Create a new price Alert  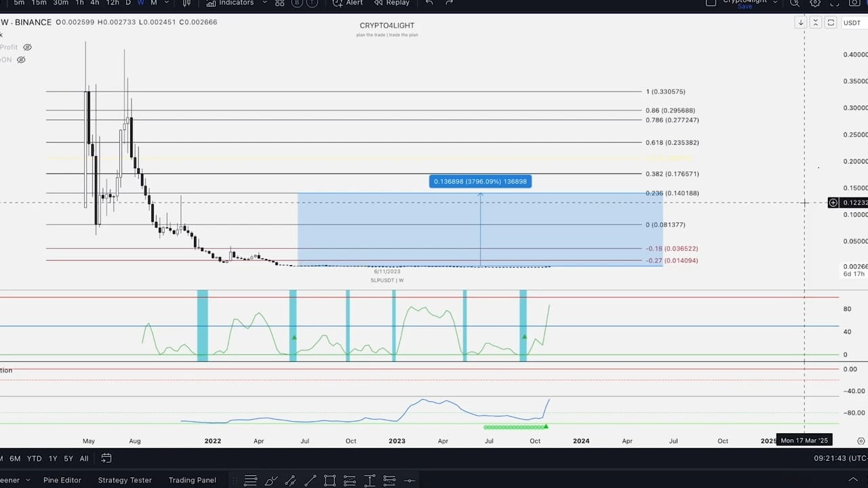click(353, 3)
